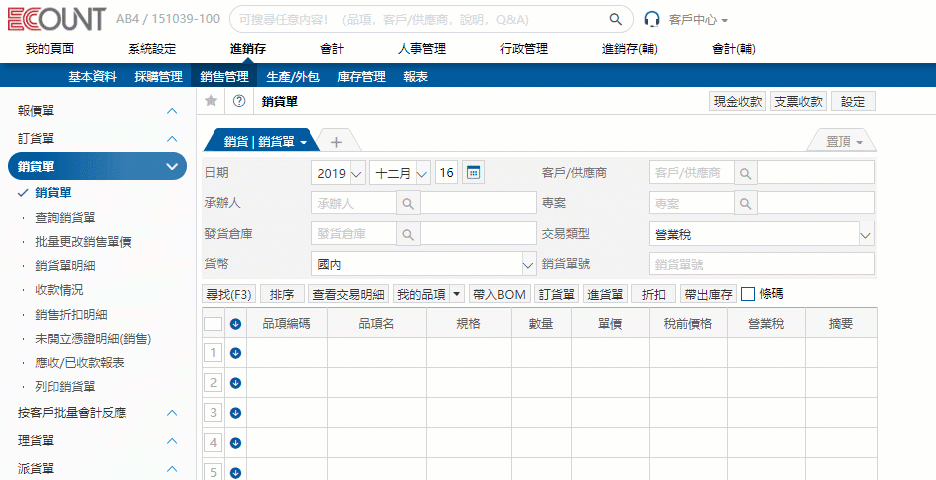Enable the 條碼 checkbox
936x480 pixels.
[x=748, y=294]
